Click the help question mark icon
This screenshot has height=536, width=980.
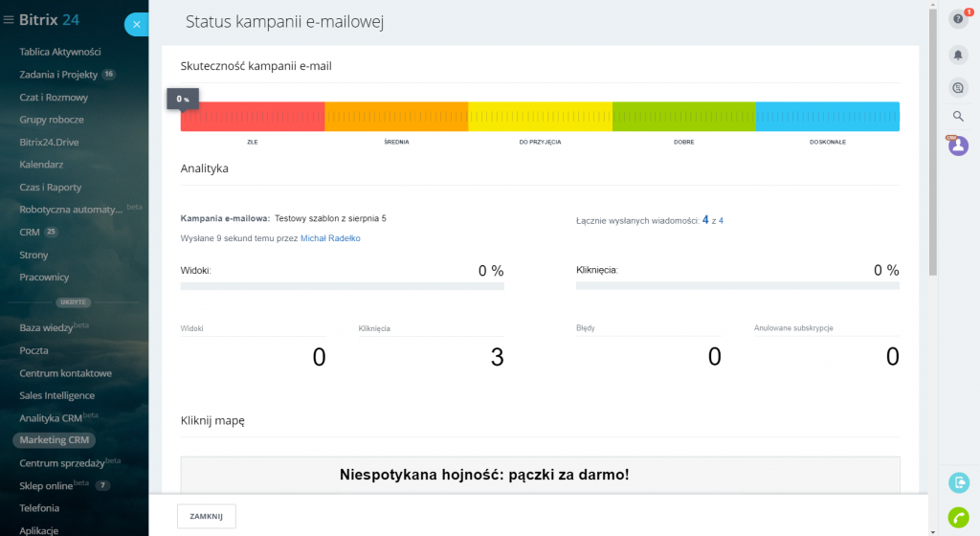958,20
